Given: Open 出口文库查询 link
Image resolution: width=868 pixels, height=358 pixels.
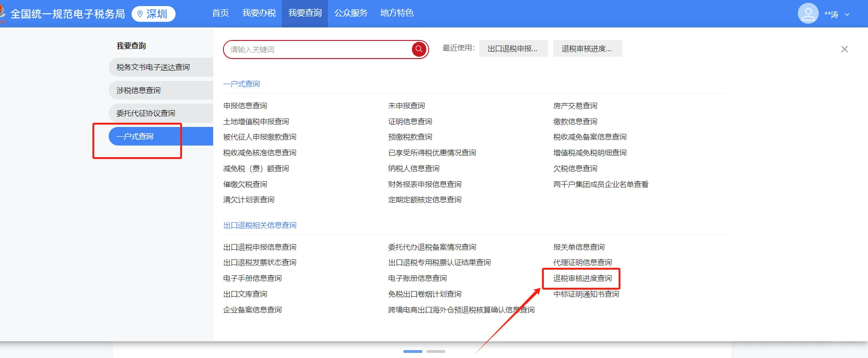Looking at the screenshot, I should [x=245, y=294].
